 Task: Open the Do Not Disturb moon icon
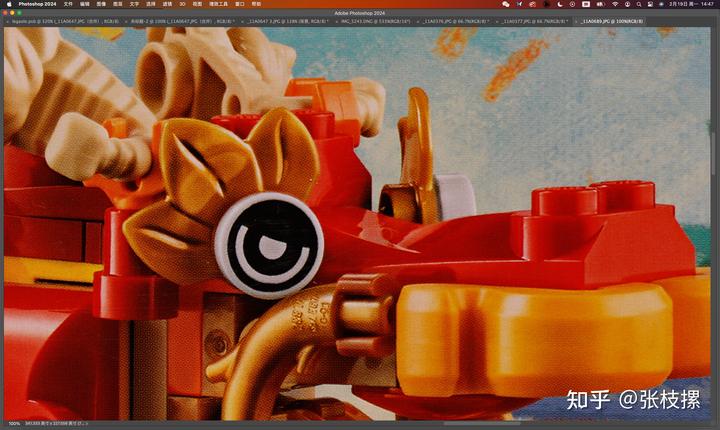click(560, 4)
